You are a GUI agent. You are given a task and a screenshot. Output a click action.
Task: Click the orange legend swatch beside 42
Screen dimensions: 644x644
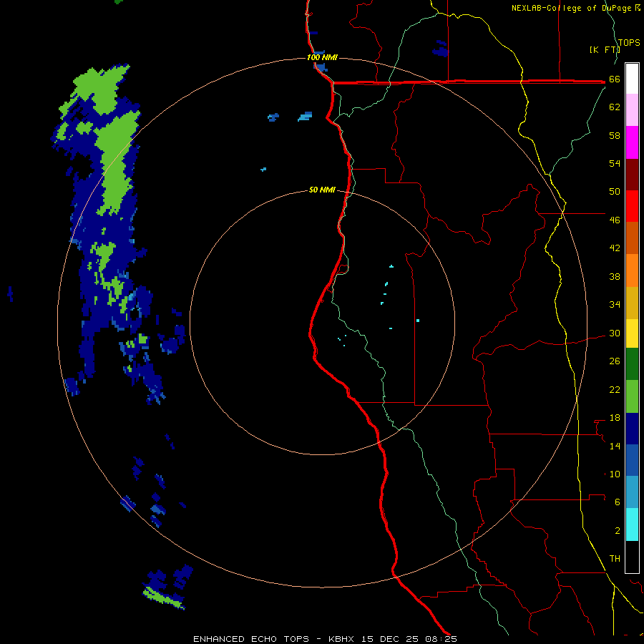tap(632, 270)
